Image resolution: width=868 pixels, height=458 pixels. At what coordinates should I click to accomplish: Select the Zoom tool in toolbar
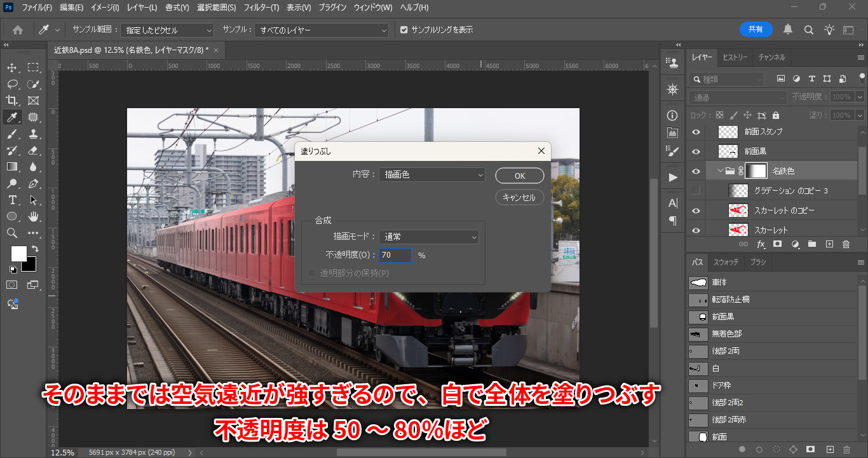tap(12, 233)
